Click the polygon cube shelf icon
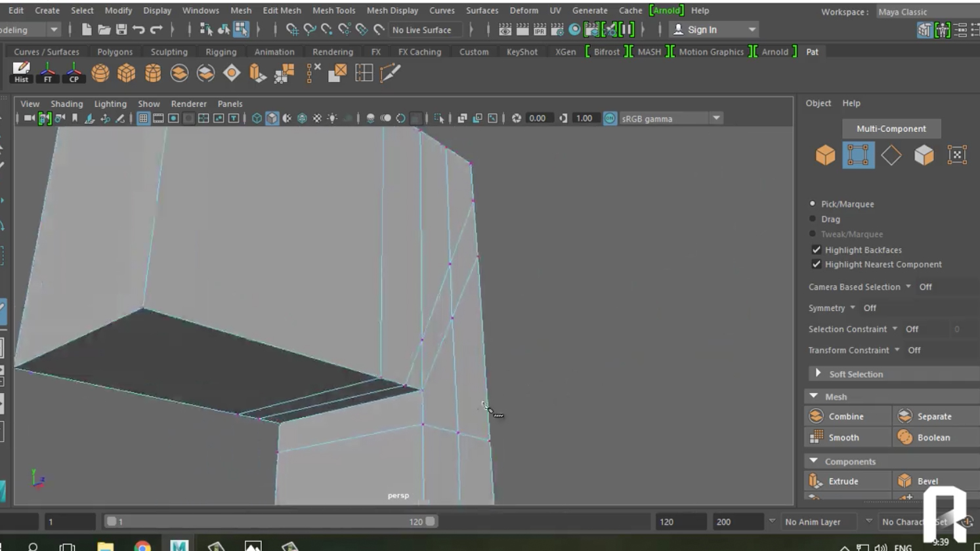Image resolution: width=980 pixels, height=551 pixels. point(126,73)
